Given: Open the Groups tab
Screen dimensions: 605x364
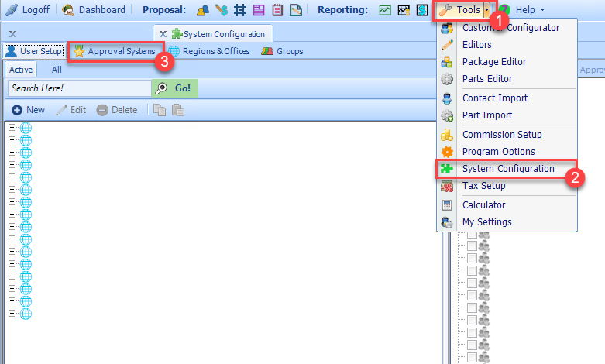Looking at the screenshot, I should 283,51.
